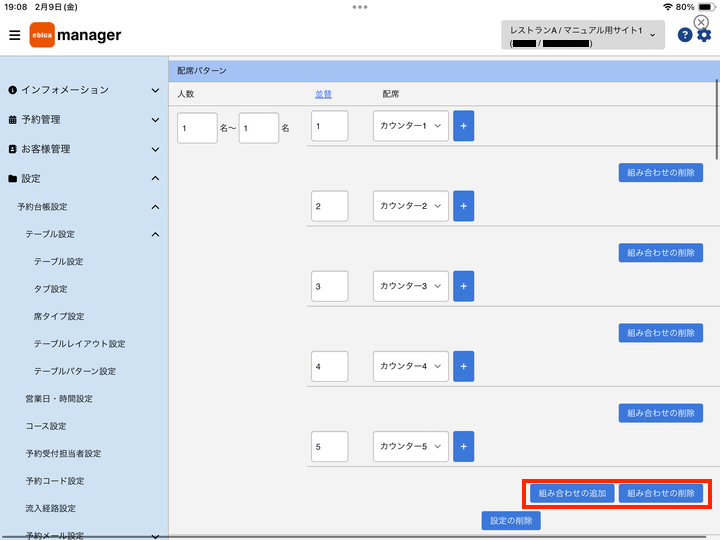The width and height of the screenshot is (720, 540).
Task: Expand the インフォメーション sidebar section
Action: 84,90
